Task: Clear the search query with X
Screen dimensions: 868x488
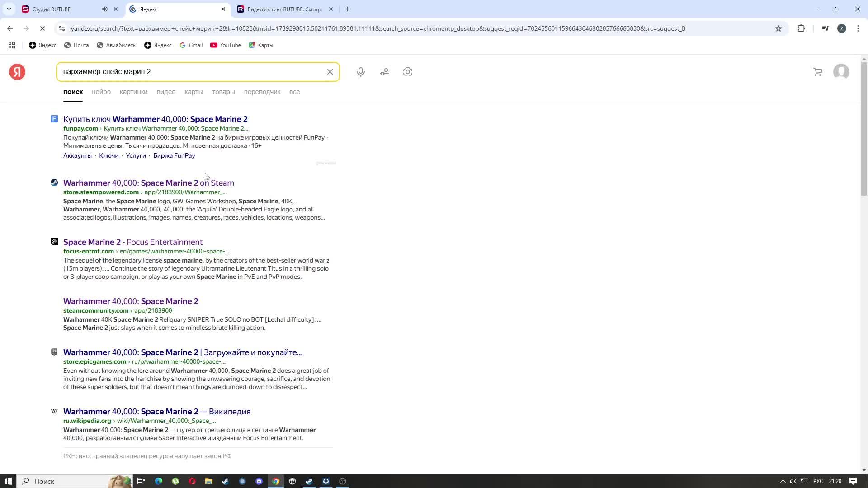Action: [x=330, y=72]
